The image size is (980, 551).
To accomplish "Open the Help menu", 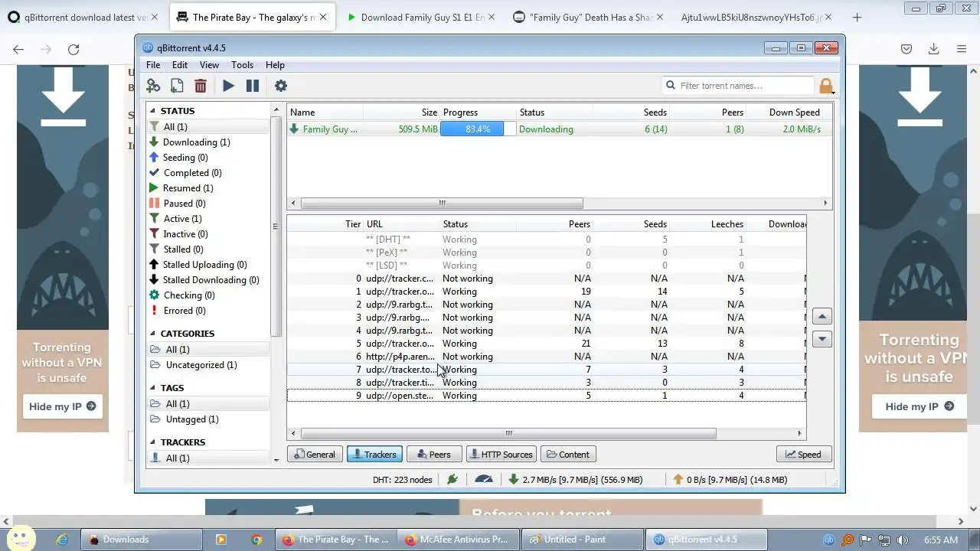I will pos(275,65).
